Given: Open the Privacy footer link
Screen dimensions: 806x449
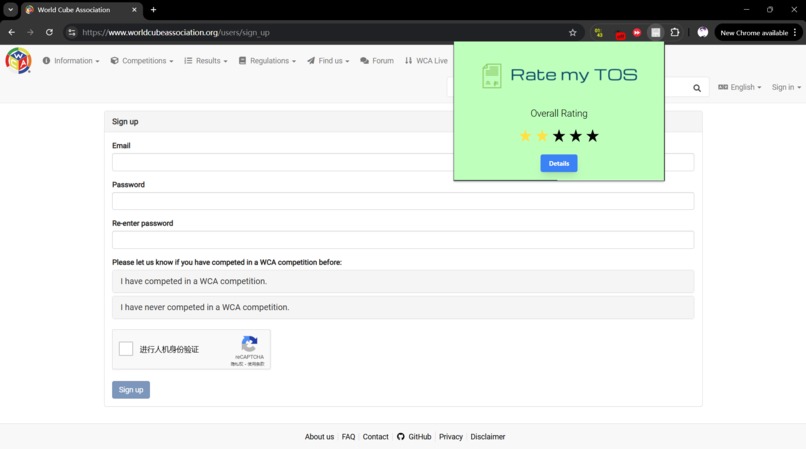Looking at the screenshot, I should point(451,437).
